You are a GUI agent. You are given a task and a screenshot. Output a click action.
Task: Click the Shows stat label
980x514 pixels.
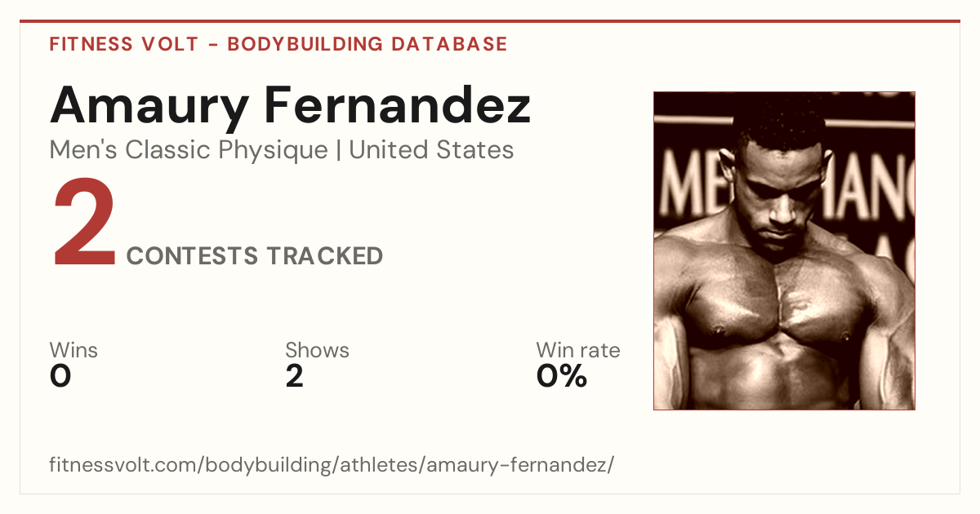(317, 351)
